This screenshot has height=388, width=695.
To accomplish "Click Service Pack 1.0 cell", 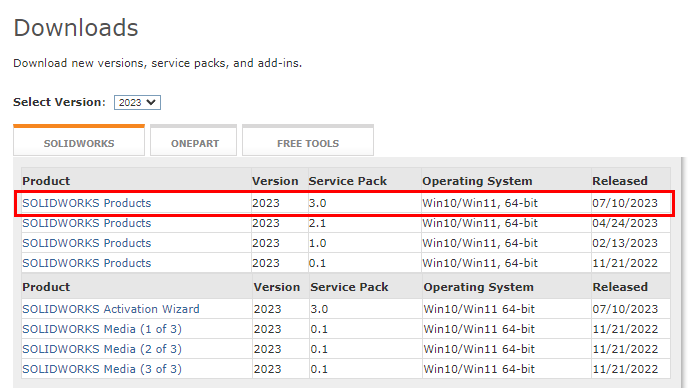I will click(x=317, y=243).
